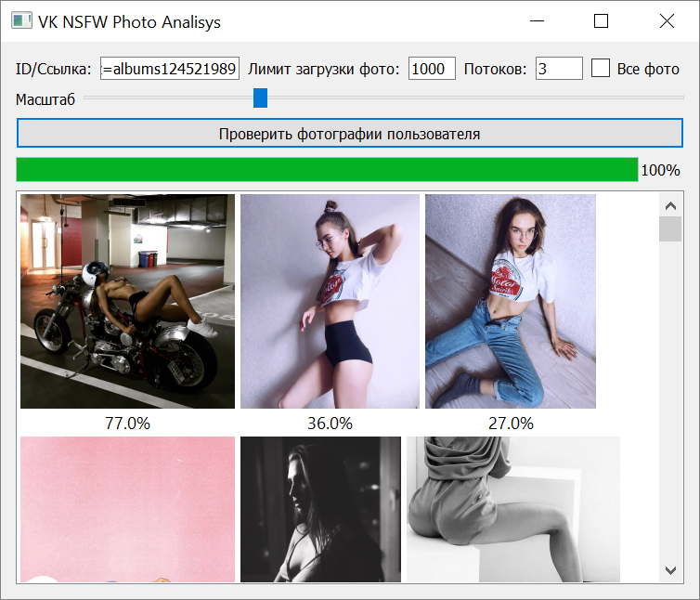700x600 pixels.
Task: Click the "Лимит загрузки фото" field with 1000
Action: point(432,69)
